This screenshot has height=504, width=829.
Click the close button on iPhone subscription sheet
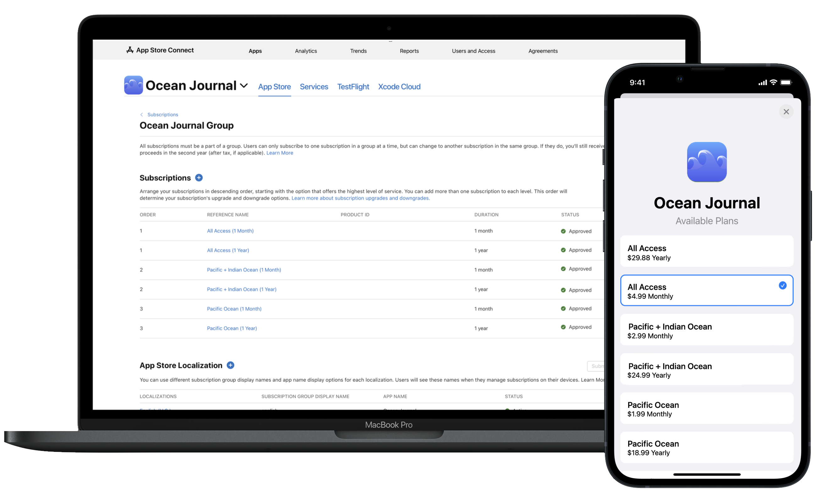pyautogui.click(x=786, y=111)
